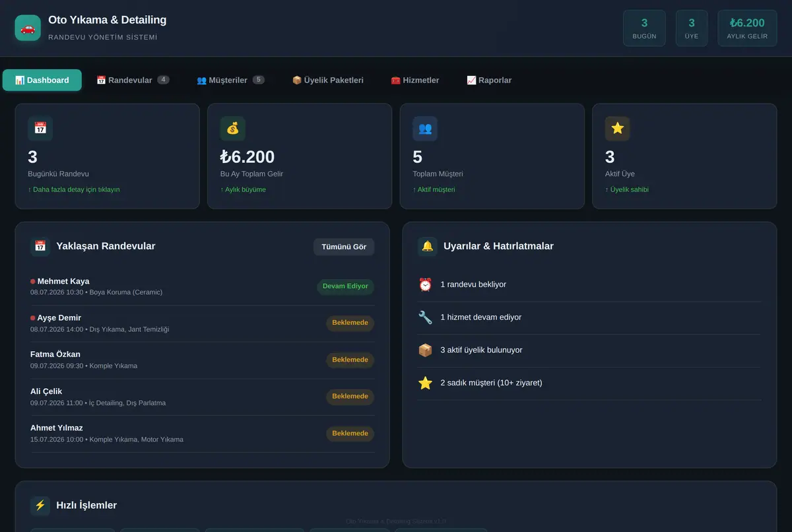The image size is (792, 532).
Task: Click the Aylık Gelir stat box in header
Action: pos(747,28)
